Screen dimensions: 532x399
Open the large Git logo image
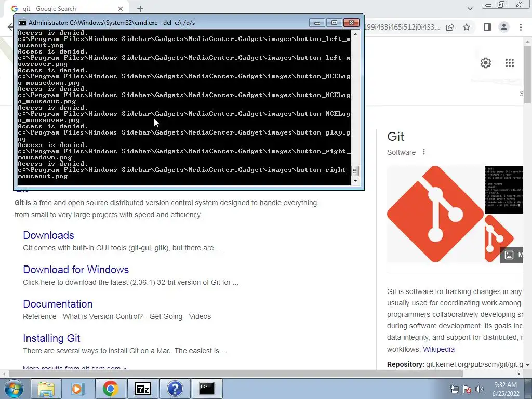coord(435,214)
